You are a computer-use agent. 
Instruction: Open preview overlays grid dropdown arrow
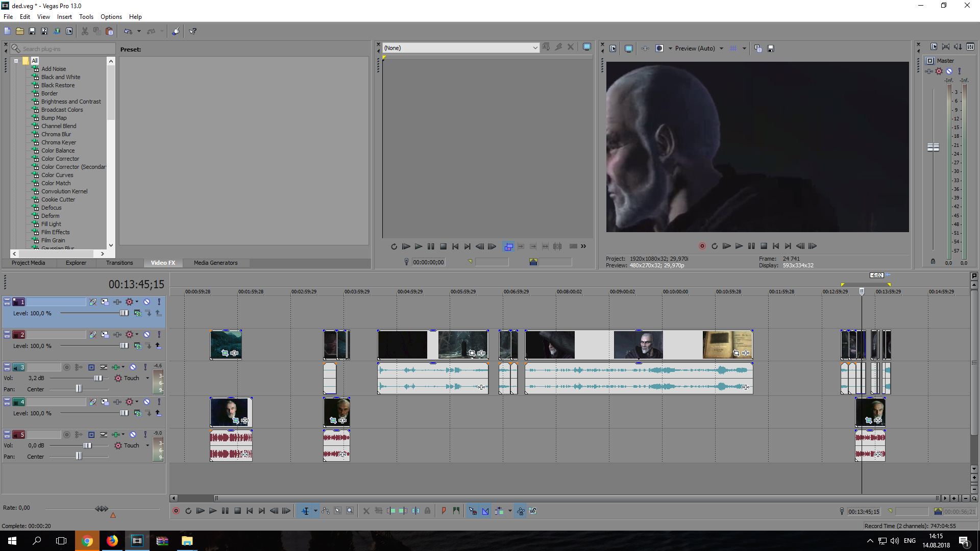click(744, 48)
